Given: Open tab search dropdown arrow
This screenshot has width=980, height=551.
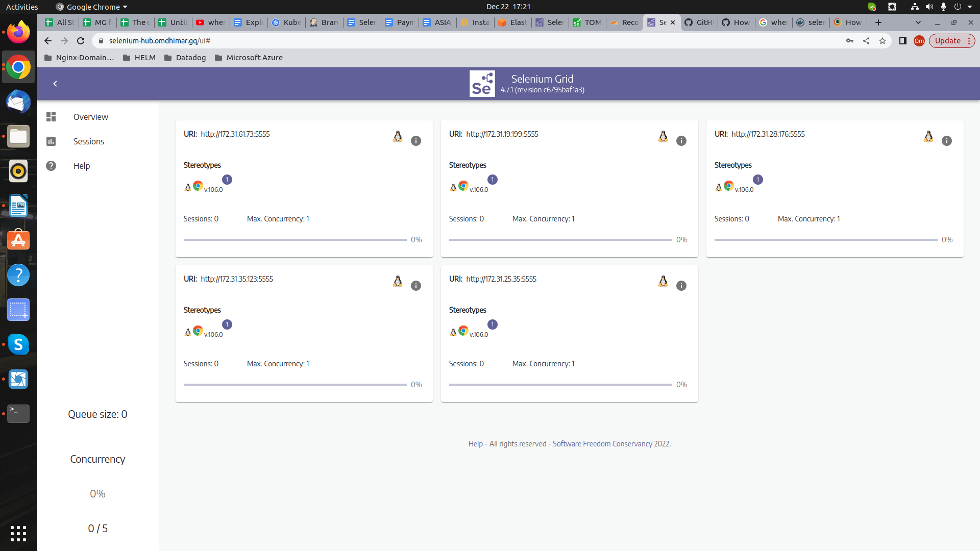Looking at the screenshot, I should click(918, 22).
